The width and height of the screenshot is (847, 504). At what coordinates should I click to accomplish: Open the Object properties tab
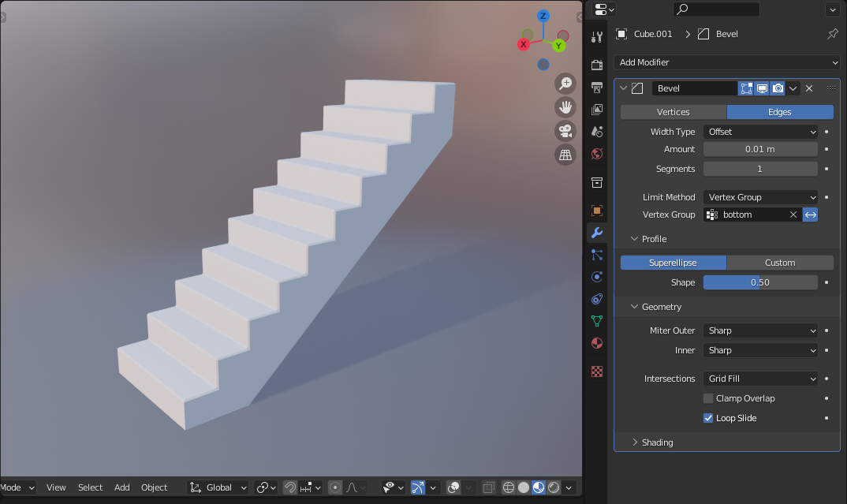pyautogui.click(x=597, y=211)
